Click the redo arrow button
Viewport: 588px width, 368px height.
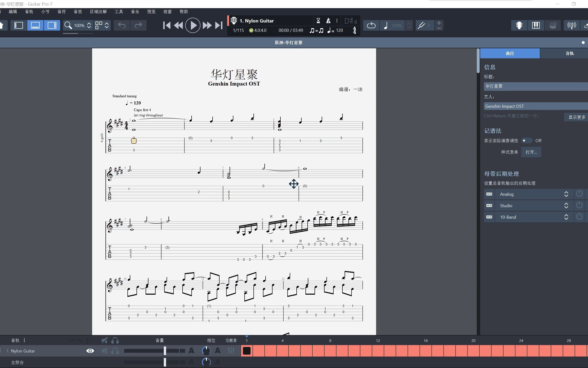138,25
